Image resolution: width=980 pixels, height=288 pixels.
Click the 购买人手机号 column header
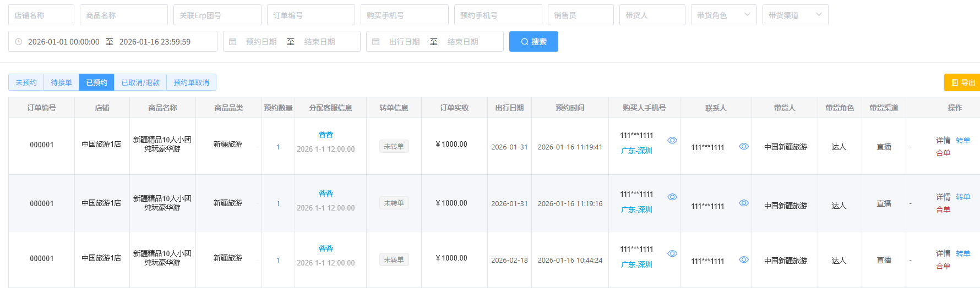644,108
